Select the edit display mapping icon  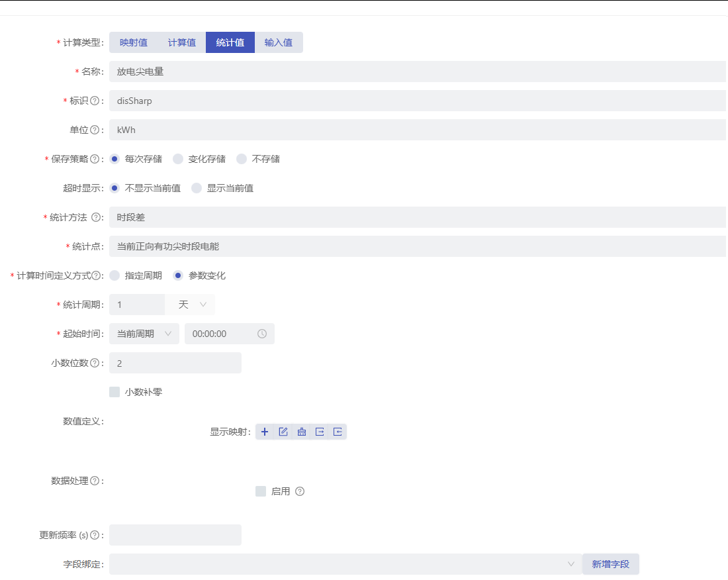pos(283,432)
